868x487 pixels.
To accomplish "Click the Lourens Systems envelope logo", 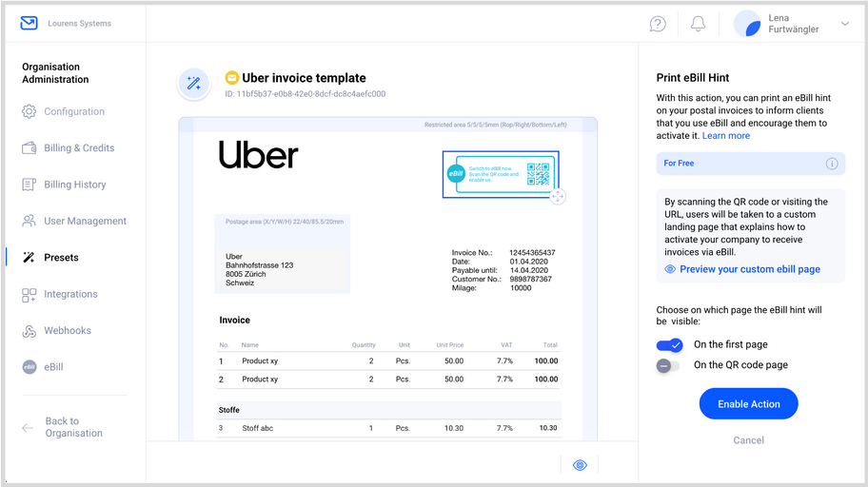I will click(29, 23).
